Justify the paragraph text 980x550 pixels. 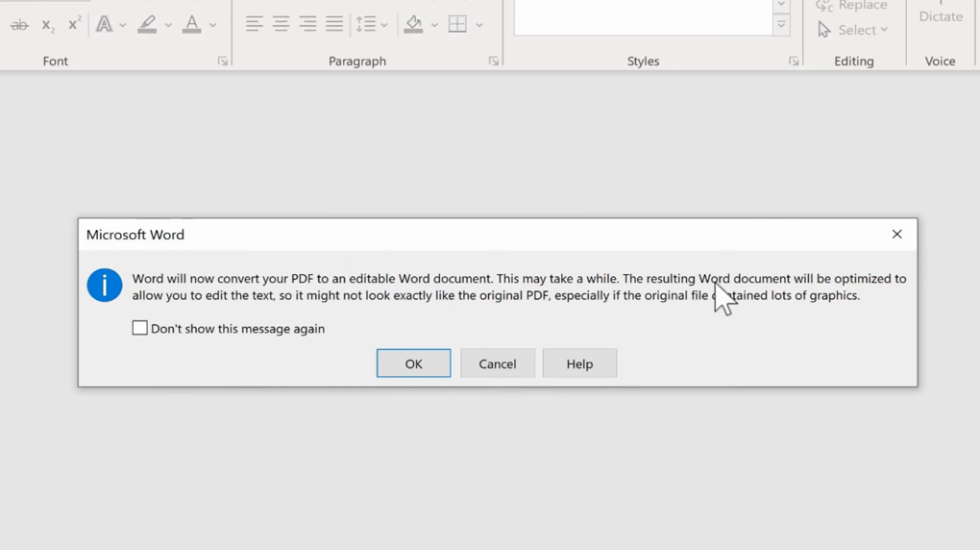pos(334,25)
